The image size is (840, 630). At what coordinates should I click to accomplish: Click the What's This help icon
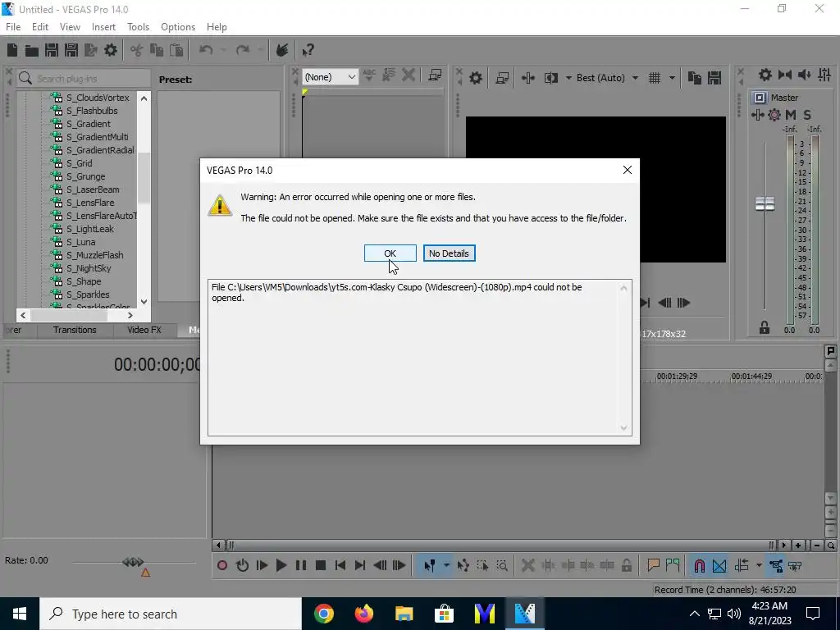(x=308, y=50)
